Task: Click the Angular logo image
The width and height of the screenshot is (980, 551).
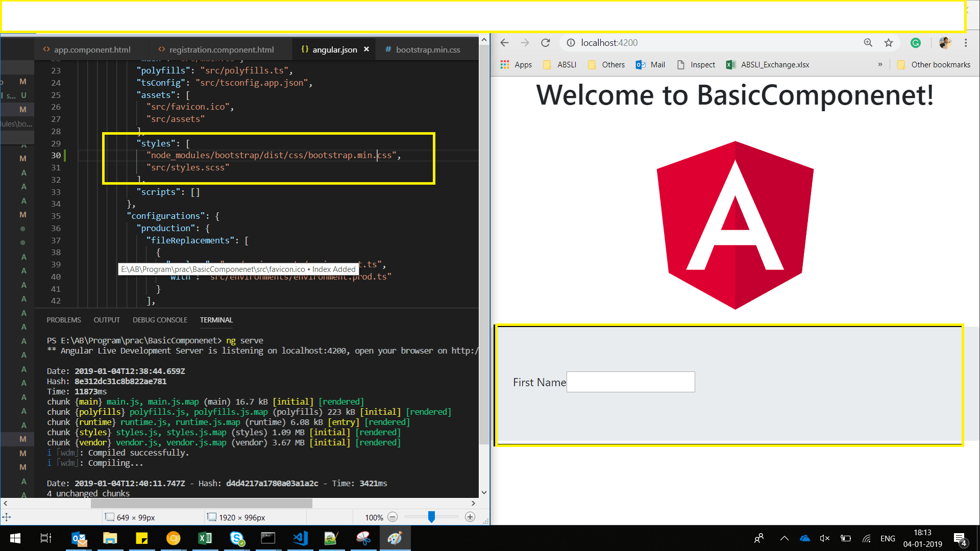Action: pyautogui.click(x=735, y=225)
